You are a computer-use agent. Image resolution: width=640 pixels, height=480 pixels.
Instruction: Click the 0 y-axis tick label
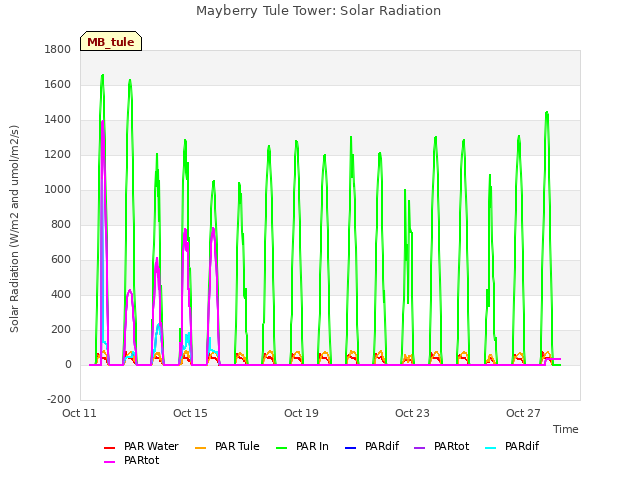click(x=68, y=365)
